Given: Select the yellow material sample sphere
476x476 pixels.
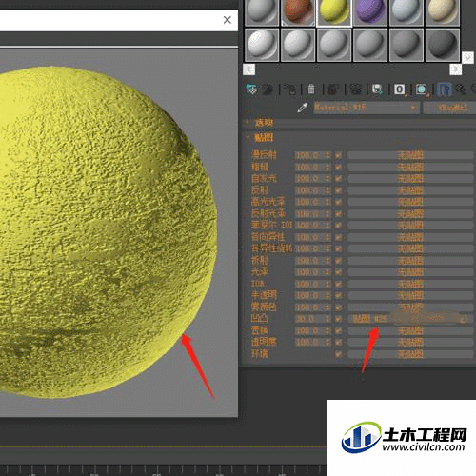Looking at the screenshot, I should (334, 12).
